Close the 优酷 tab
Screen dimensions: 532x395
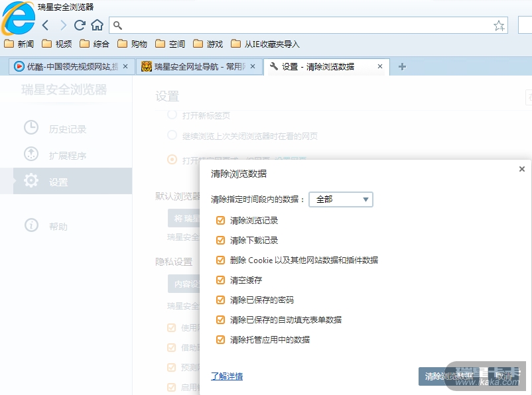(x=125, y=66)
